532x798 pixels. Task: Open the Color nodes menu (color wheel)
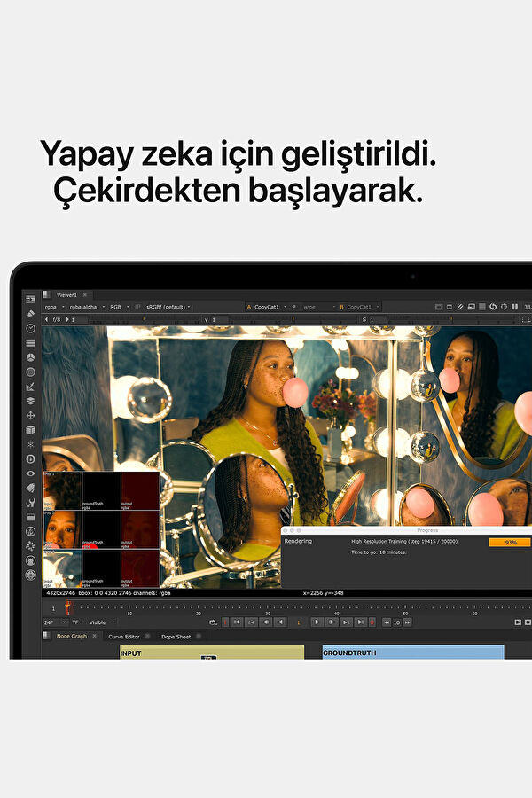30,357
